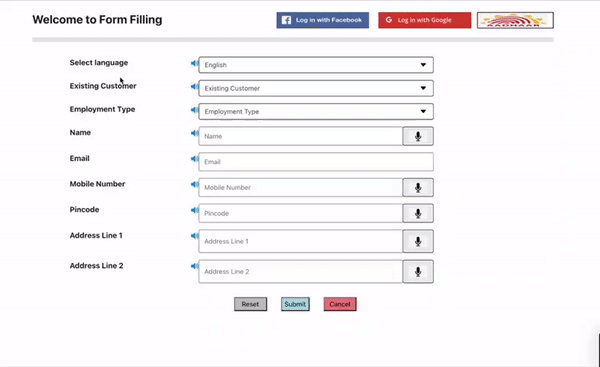Open the Existing Customer dropdown
This screenshot has height=367, width=600.
pos(316,88)
